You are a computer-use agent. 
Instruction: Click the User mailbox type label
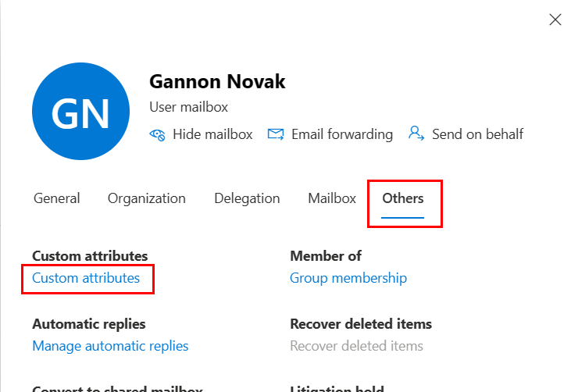pyautogui.click(x=188, y=107)
